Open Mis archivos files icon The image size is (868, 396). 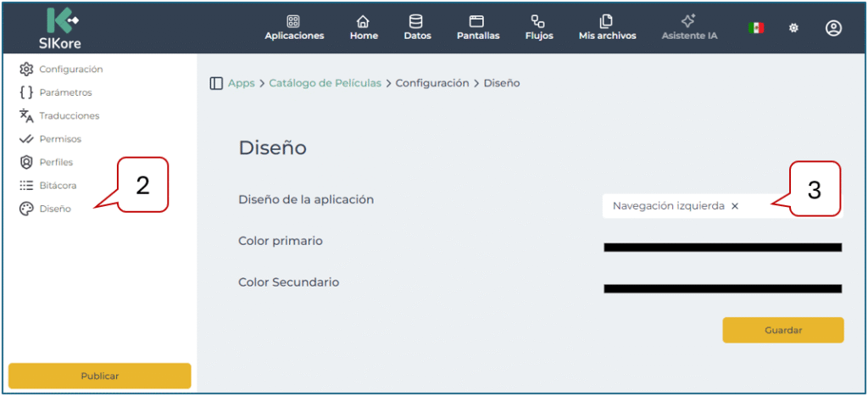coord(606,21)
